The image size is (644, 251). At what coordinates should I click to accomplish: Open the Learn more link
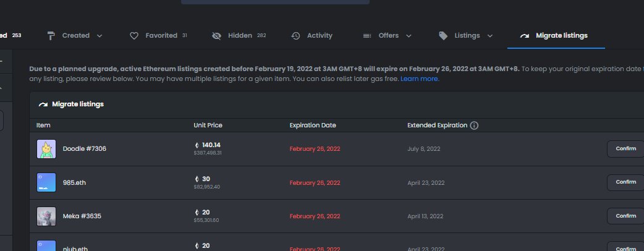[x=420, y=79]
